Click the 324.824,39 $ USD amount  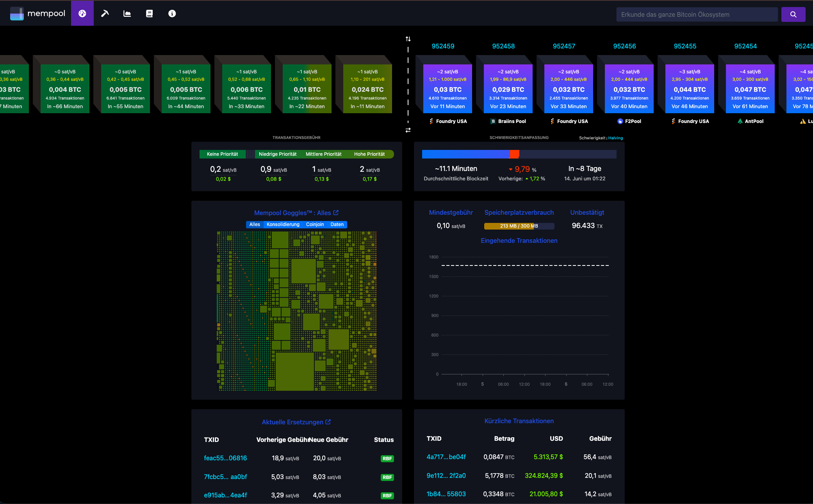pyautogui.click(x=544, y=476)
